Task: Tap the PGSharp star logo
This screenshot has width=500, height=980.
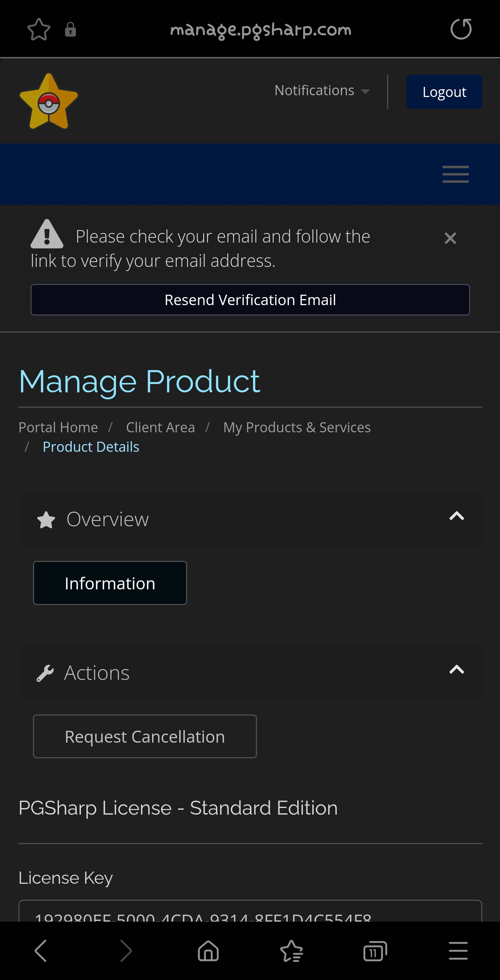Action: pyautogui.click(x=49, y=101)
